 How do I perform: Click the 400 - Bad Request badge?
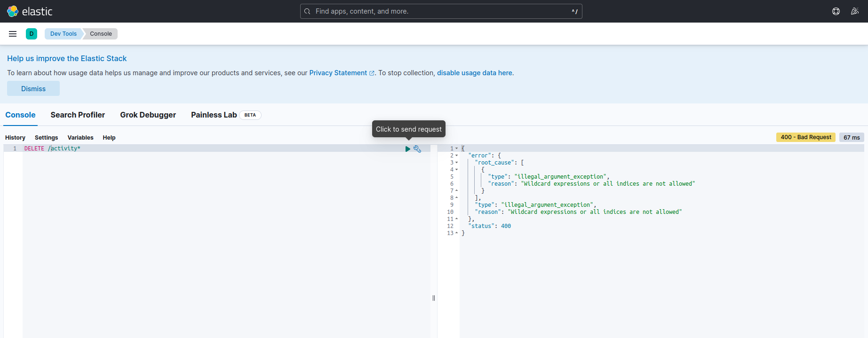806,137
